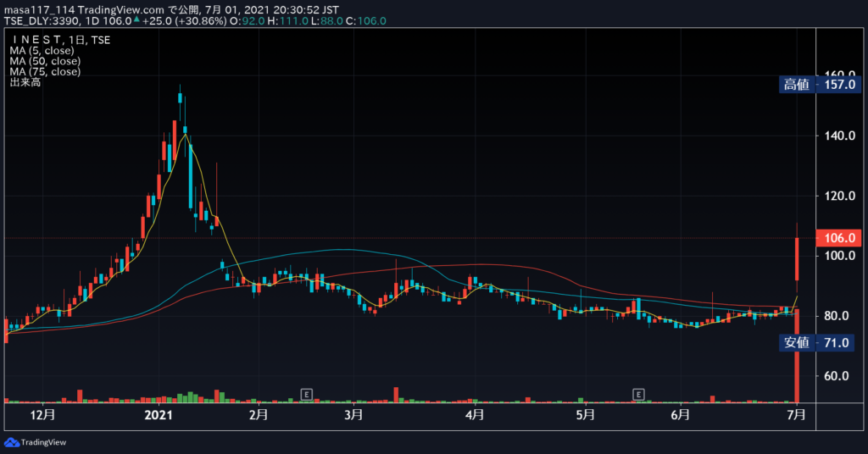Click the 6月 time axis label
The width and height of the screenshot is (868, 454).
click(x=681, y=414)
